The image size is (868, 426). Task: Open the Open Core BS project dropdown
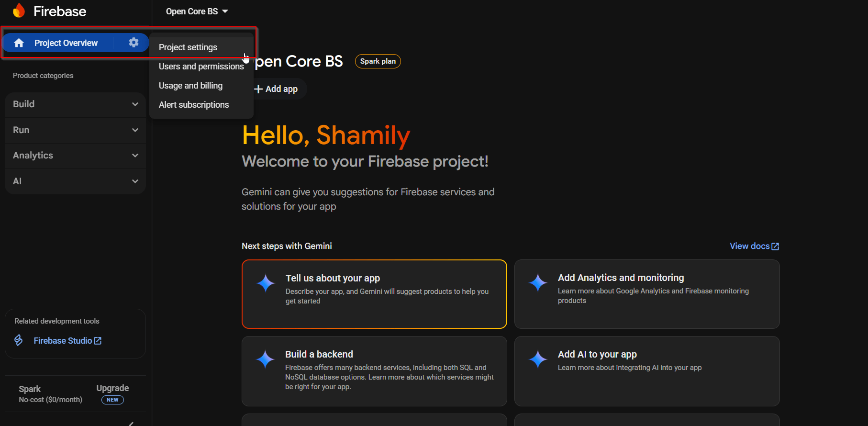coord(197,11)
